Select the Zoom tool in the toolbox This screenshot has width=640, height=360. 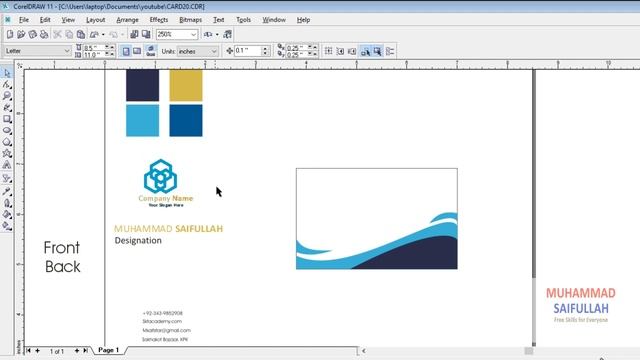tap(7, 96)
